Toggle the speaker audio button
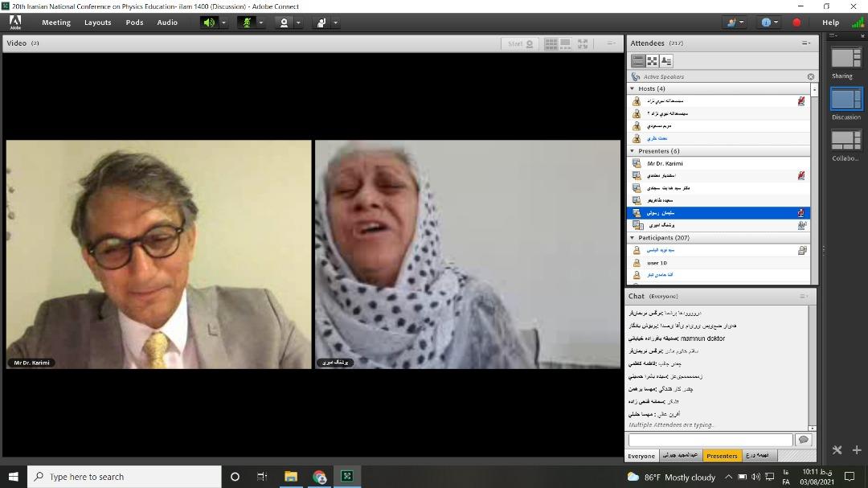The height and width of the screenshot is (488, 868). pyautogui.click(x=209, y=23)
